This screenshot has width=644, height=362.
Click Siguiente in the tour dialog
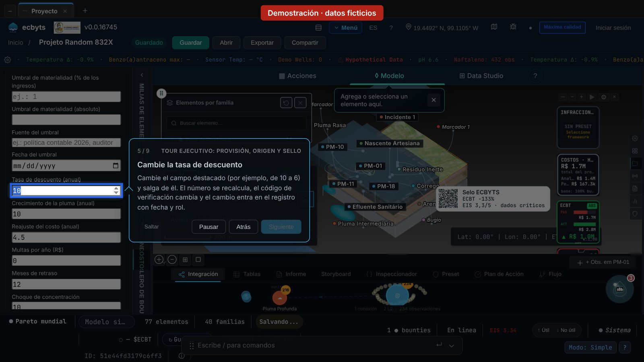[281, 227]
